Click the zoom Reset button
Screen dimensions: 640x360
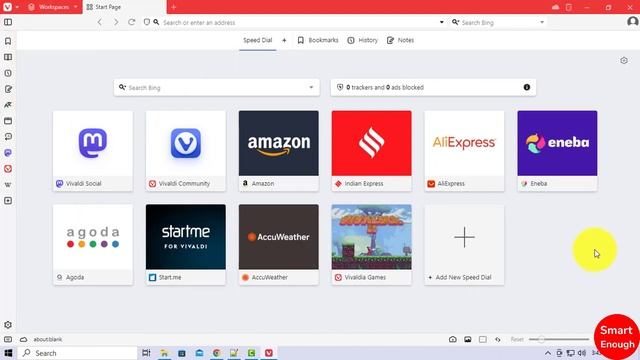coord(517,339)
